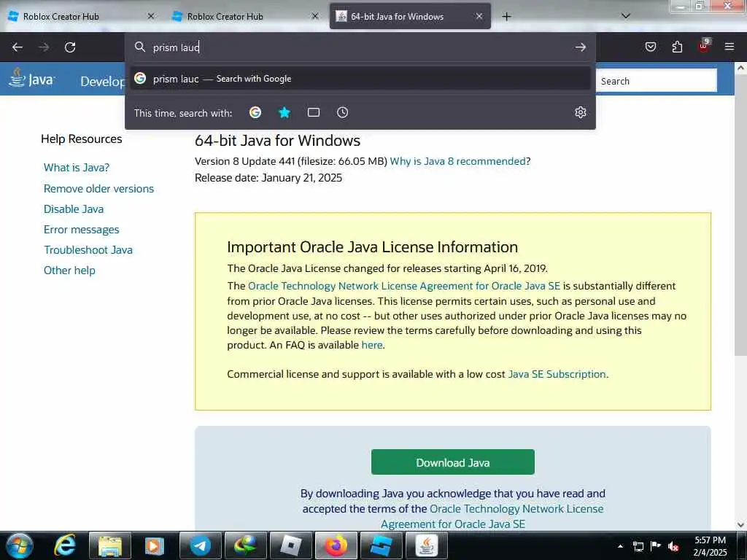Open 'What is Java?' link

(x=76, y=168)
